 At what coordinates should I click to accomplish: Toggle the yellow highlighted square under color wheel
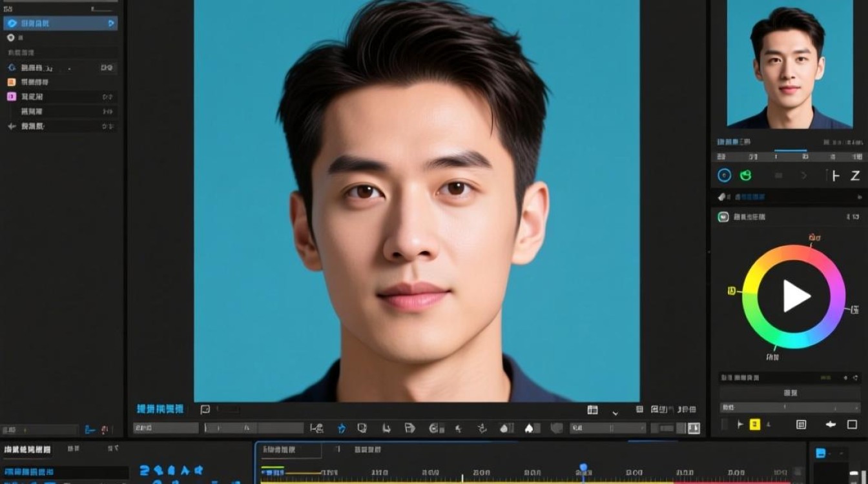coord(754,424)
